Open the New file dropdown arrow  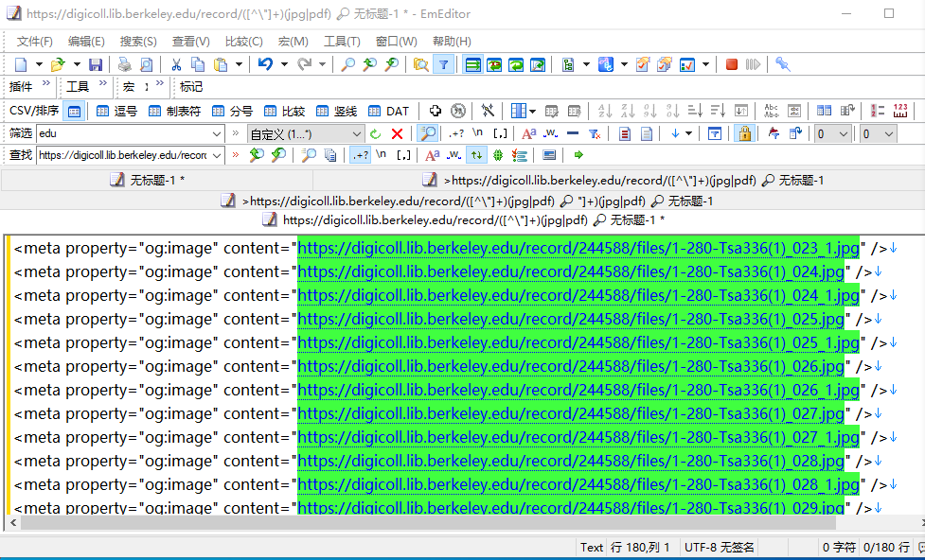pos(39,64)
